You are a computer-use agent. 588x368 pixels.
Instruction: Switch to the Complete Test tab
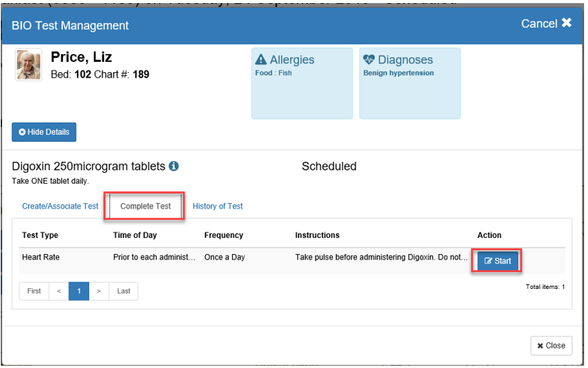point(145,206)
